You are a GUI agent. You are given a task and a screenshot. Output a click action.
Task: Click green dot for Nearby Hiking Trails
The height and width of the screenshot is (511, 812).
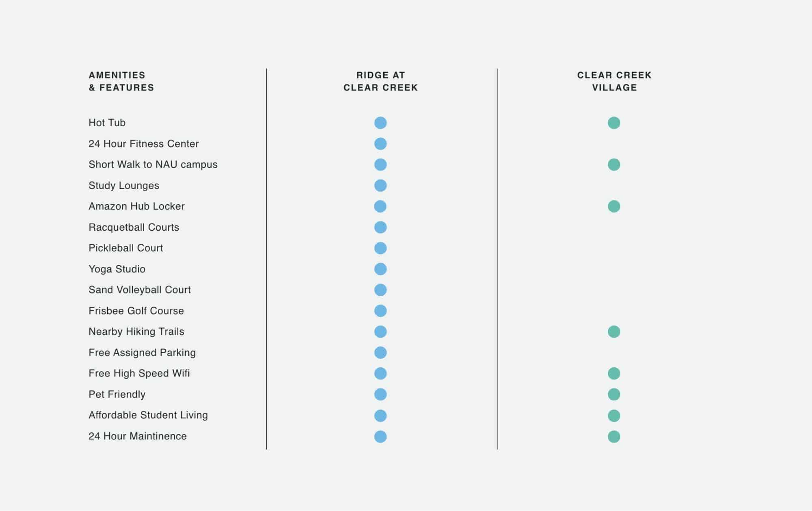coord(614,331)
